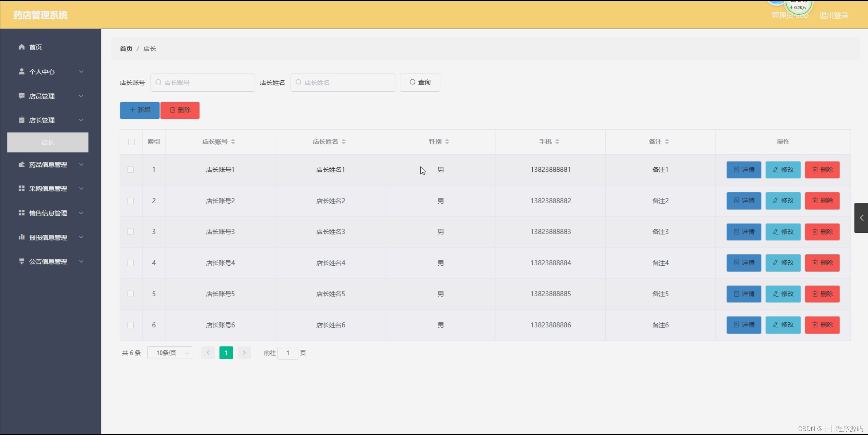Viewport: 868px width, 435px height.
Task: Open the 10条/页 page size dropdown
Action: (x=170, y=353)
